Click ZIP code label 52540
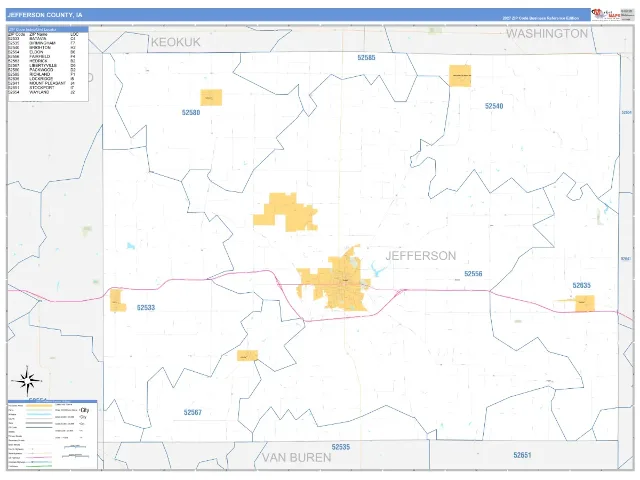This screenshot has height=480, width=640. tap(494, 106)
